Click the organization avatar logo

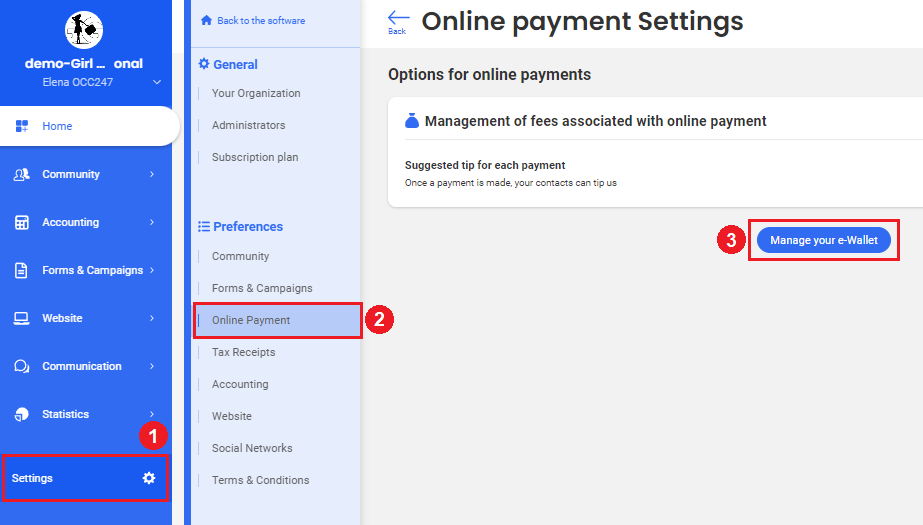[x=85, y=31]
